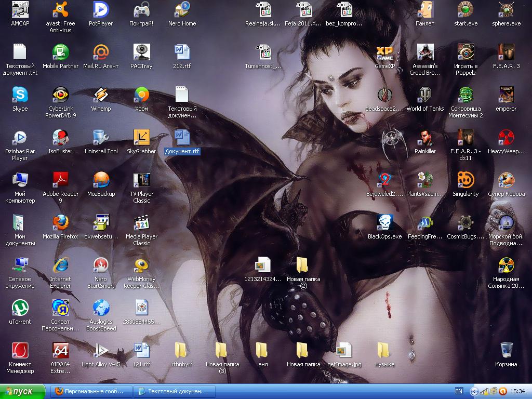This screenshot has width=532, height=399.
Task: Click the PlantsVsZombies icon
Action: (425, 180)
